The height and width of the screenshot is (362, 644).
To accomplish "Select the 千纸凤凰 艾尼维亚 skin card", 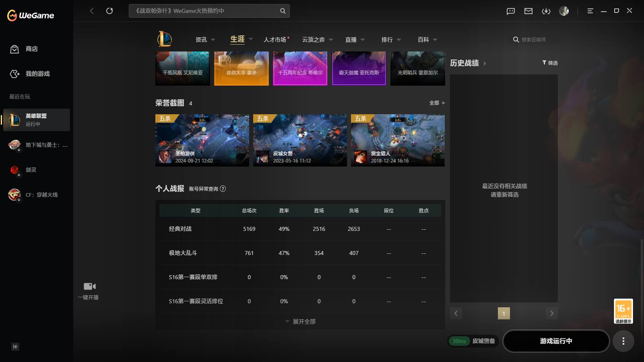I will 183,68.
